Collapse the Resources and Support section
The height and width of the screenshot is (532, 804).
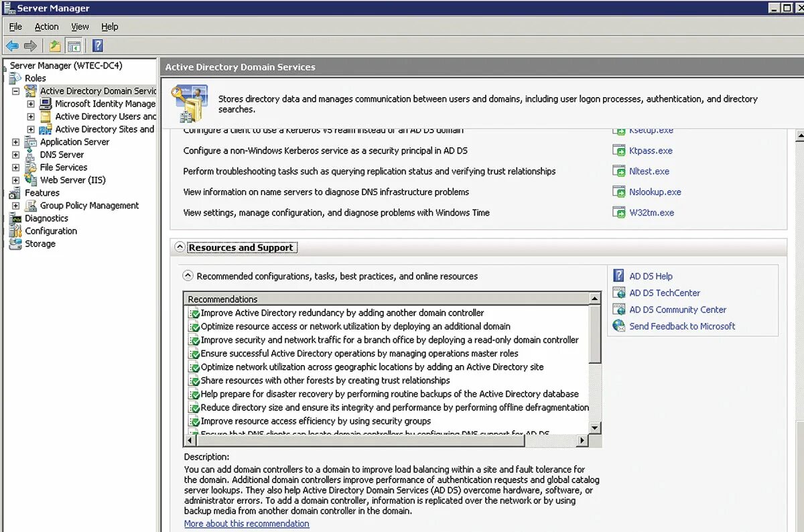click(x=180, y=247)
